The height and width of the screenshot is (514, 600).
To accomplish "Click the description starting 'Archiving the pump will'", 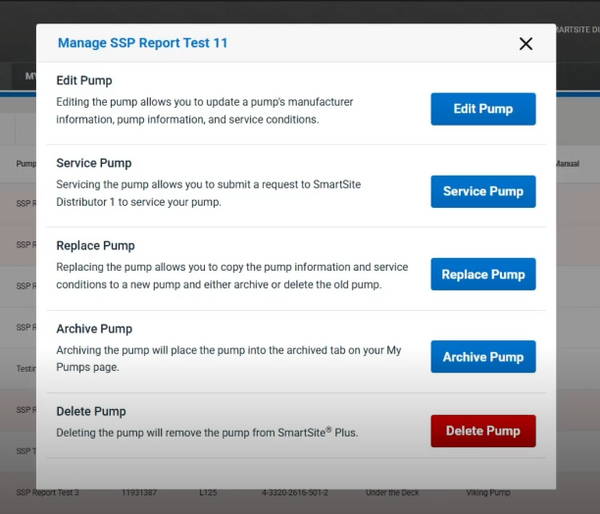I will coord(228,359).
